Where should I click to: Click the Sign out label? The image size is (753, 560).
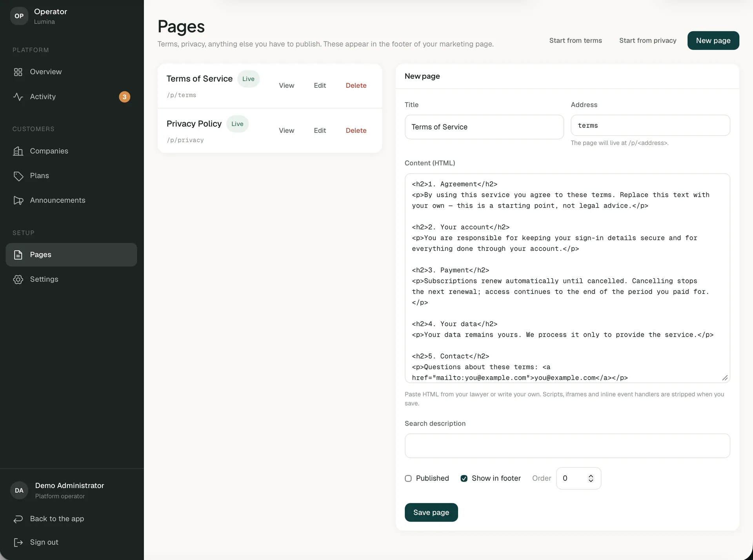coord(44,542)
